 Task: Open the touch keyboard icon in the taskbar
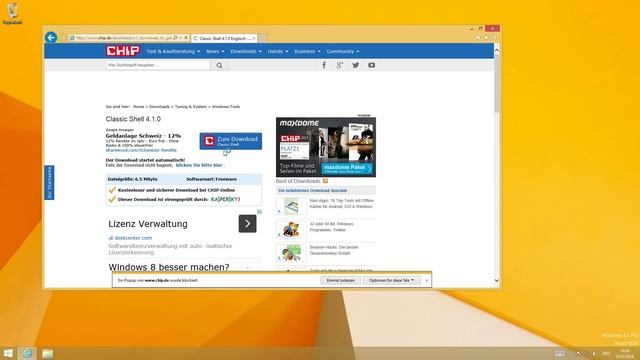click(560, 353)
